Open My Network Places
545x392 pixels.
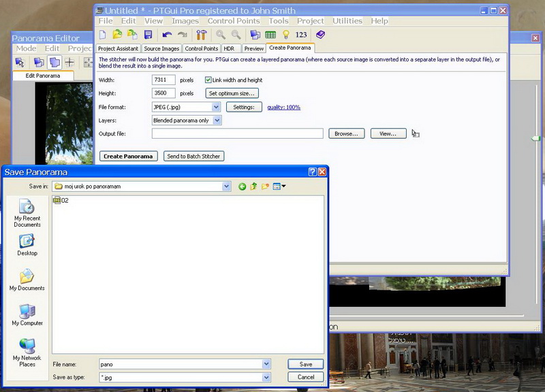tap(27, 353)
